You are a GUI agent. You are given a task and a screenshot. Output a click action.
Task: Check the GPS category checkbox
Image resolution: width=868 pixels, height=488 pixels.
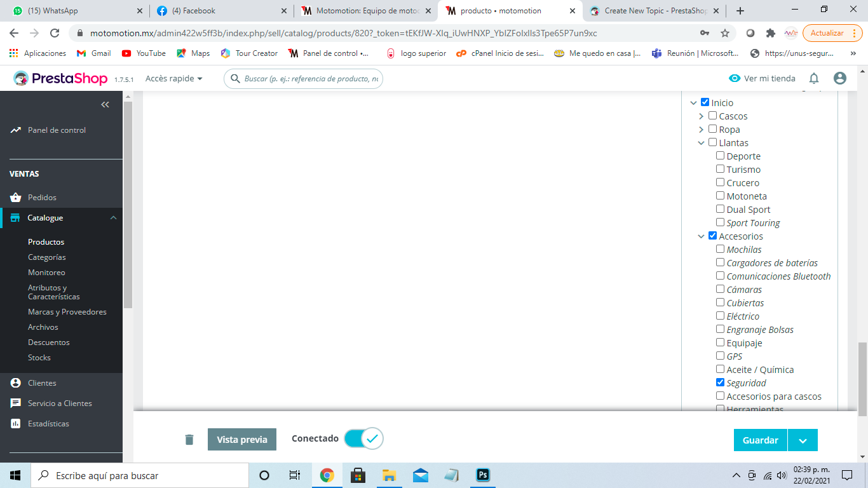click(x=720, y=356)
